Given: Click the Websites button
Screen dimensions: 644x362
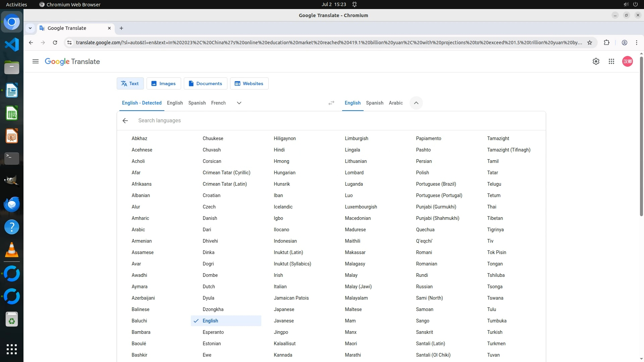Looking at the screenshot, I should [x=249, y=83].
